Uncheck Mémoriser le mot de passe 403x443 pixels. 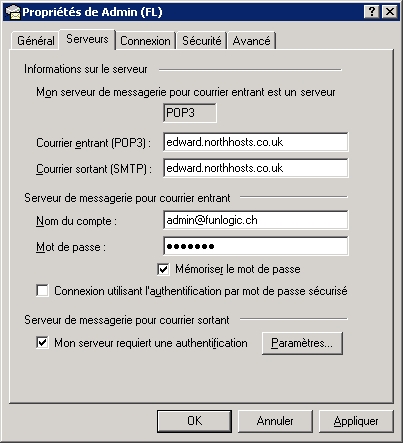coord(163,269)
